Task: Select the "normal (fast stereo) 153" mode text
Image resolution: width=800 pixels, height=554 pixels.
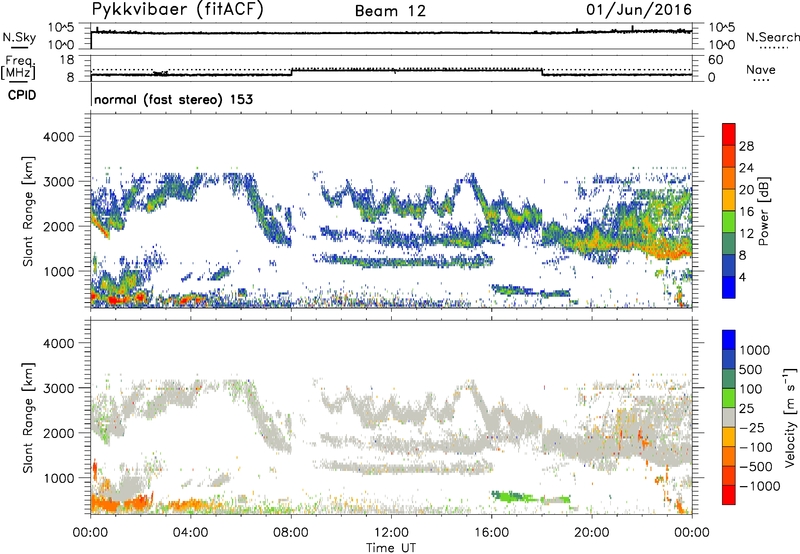Action: 173,99
